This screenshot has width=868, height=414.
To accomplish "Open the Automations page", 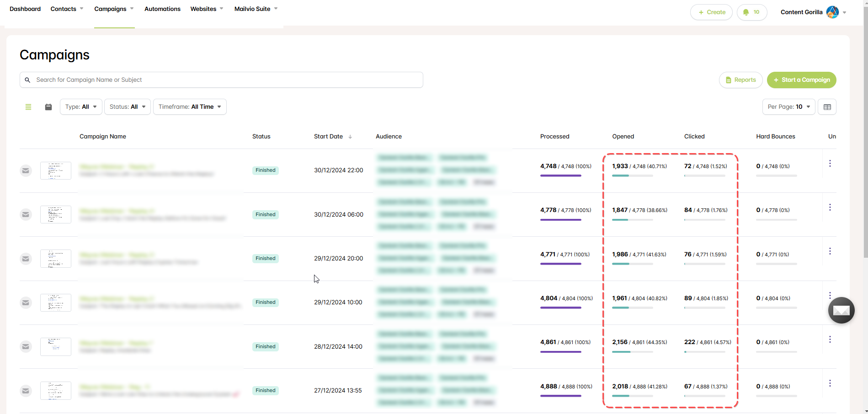I will [162, 9].
